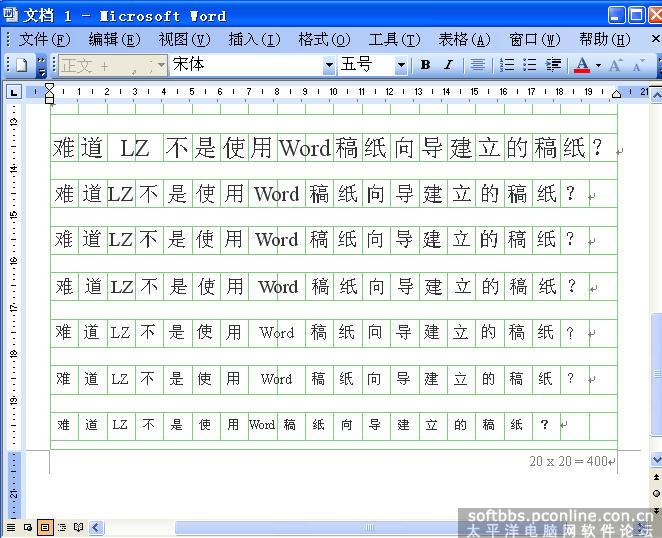Grow the font size
This screenshot has width=662, height=538.
click(x=615, y=65)
